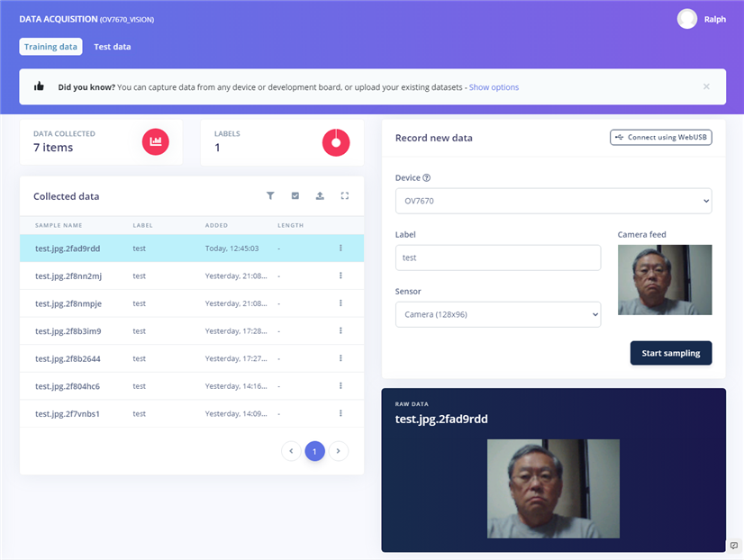
Task: Click the Labels pie chart icon
Action: [x=336, y=142]
